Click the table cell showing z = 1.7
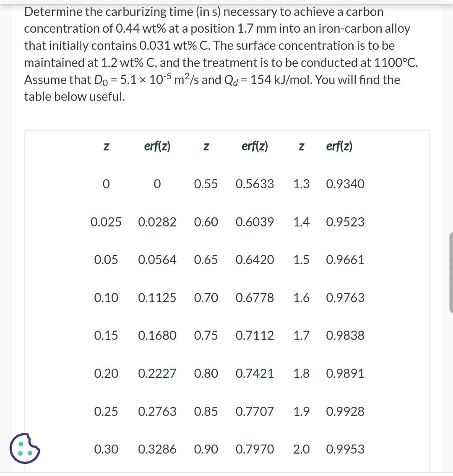This screenshot has height=476, width=453. coord(301,336)
